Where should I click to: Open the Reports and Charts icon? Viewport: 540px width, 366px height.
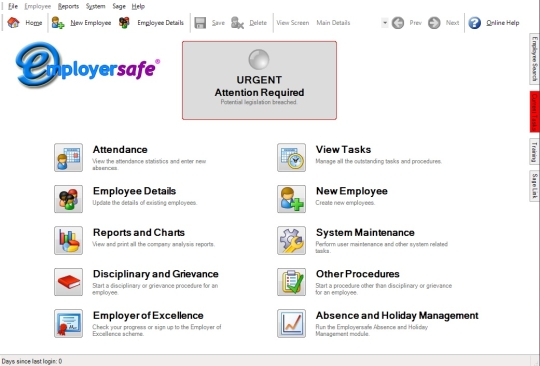(68, 240)
